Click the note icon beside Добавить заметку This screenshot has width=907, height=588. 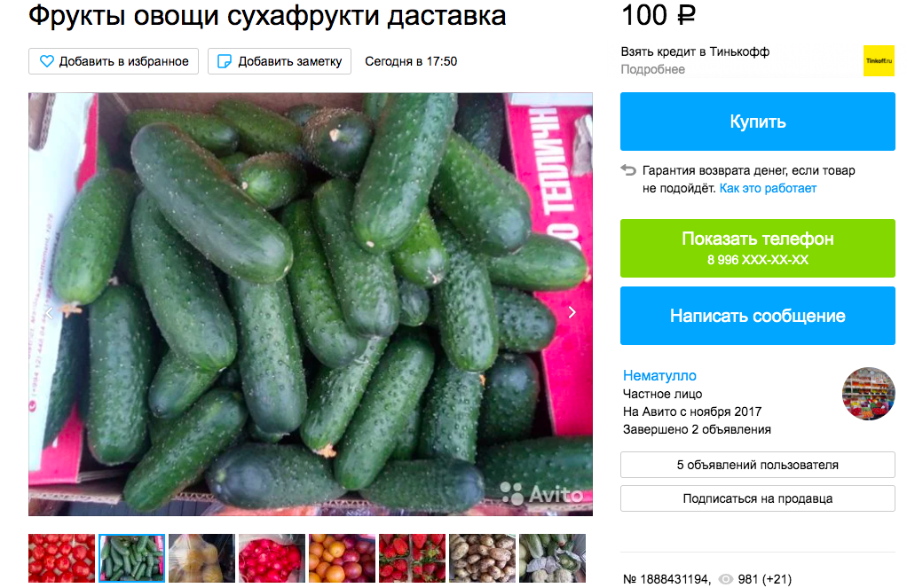tap(224, 61)
